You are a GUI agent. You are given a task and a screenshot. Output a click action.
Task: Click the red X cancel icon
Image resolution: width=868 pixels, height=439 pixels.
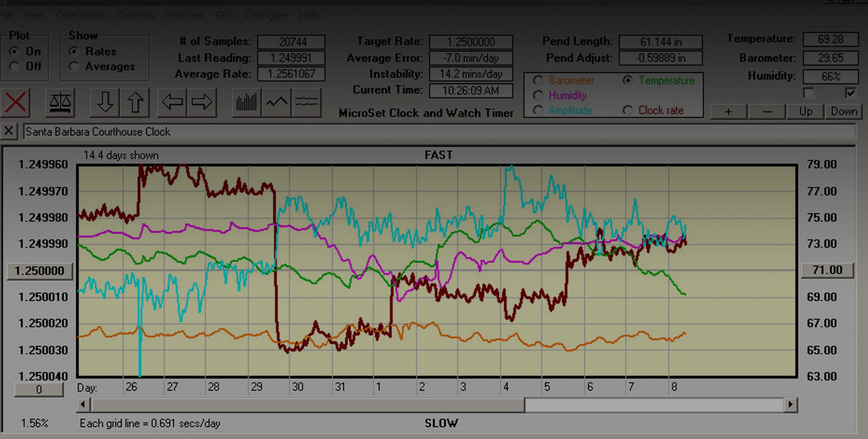pyautogui.click(x=16, y=102)
